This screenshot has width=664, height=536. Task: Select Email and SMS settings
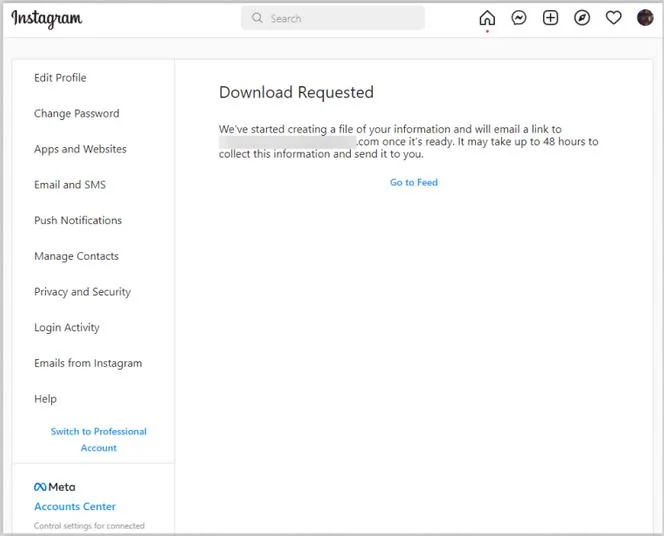click(x=70, y=185)
